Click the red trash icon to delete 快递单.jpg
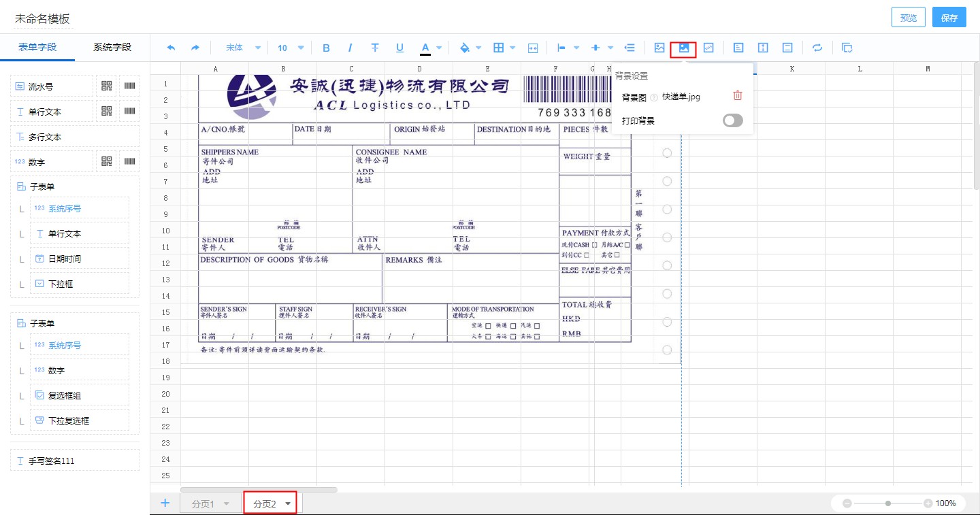Viewport: 980px width, 515px height. coord(738,96)
